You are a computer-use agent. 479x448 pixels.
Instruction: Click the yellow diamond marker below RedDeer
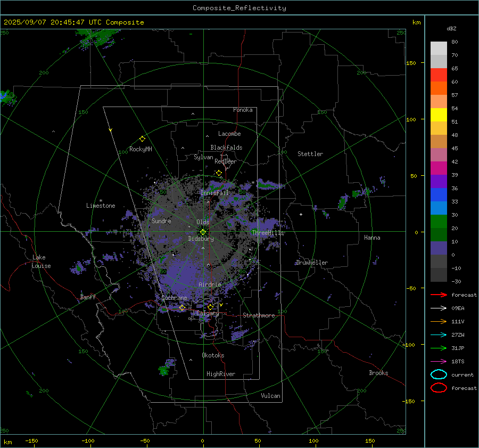[x=219, y=173]
